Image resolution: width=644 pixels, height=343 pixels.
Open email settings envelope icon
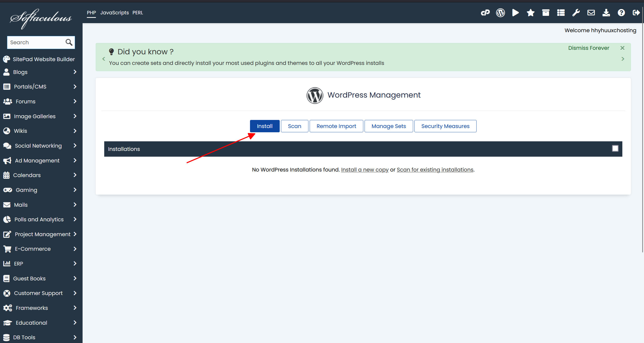[591, 13]
